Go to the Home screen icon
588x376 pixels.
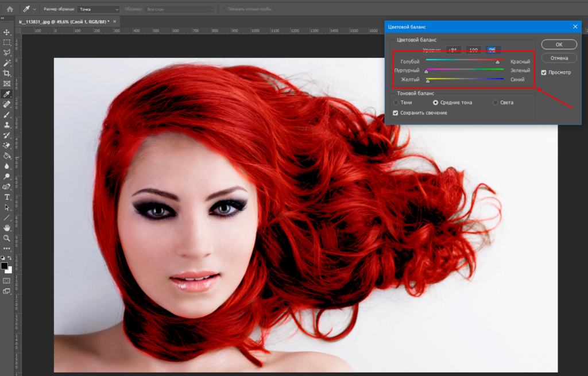[x=10, y=9]
